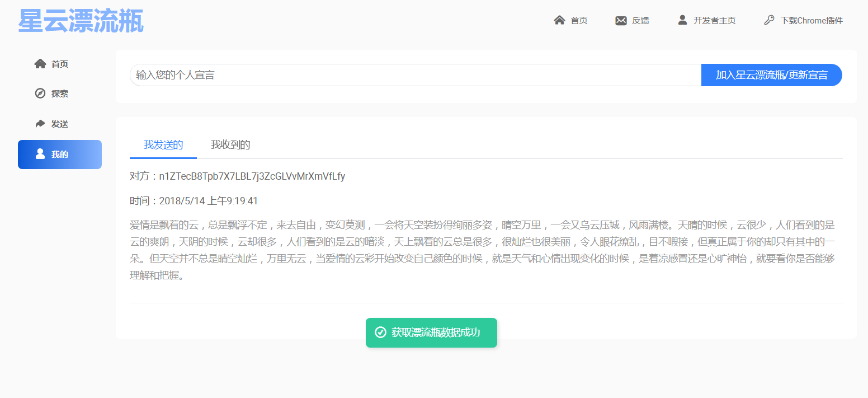The image size is (868, 398).
Task: Switch to the 我收到的 tab
Action: (230, 144)
